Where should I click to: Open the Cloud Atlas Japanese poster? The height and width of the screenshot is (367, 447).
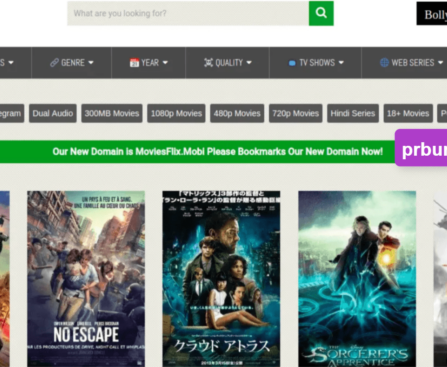click(x=221, y=279)
